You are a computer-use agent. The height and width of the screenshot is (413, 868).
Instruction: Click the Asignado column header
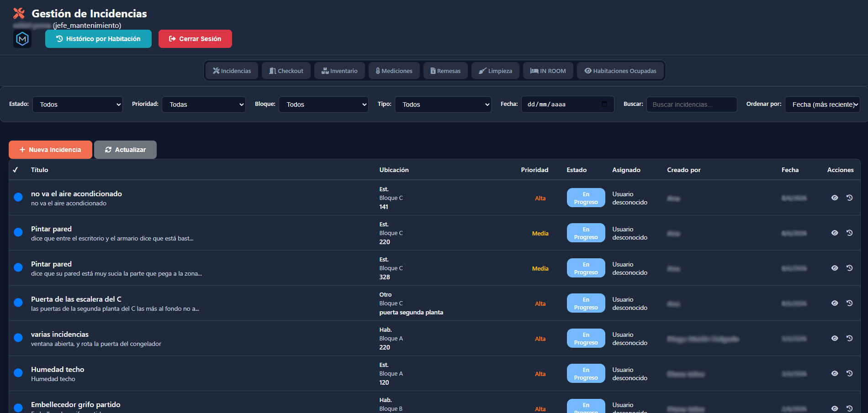click(626, 170)
